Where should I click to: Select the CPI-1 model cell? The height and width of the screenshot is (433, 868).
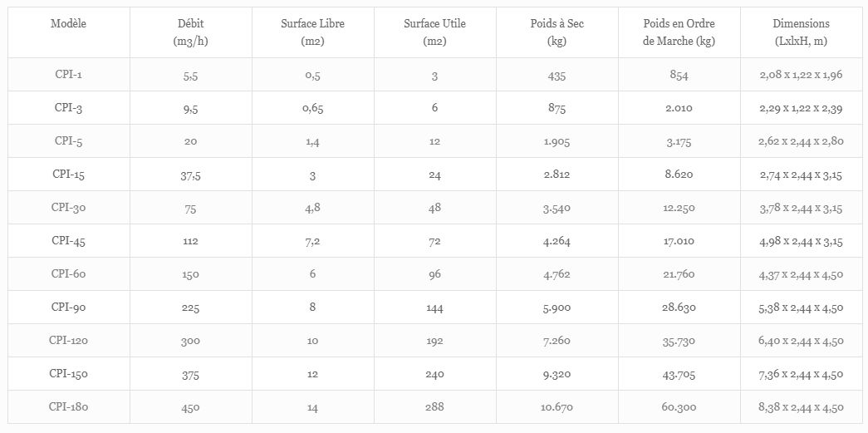pos(68,75)
